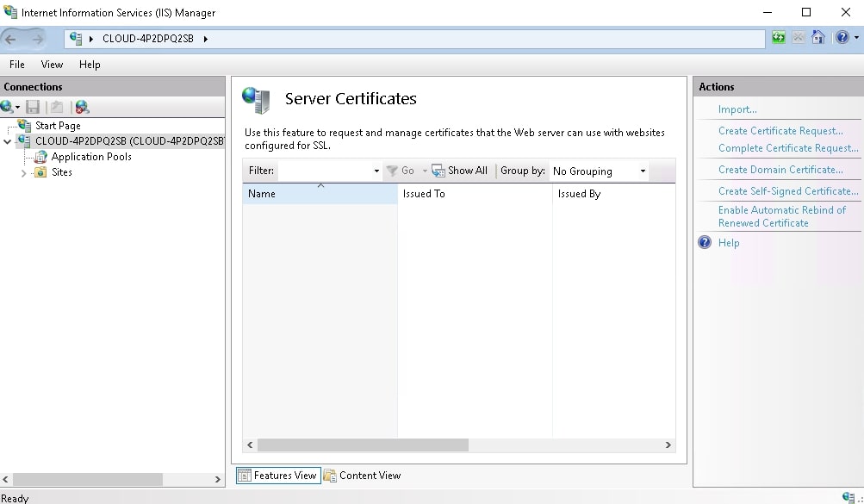The image size is (864, 504).
Task: Click CLOUD-4P2DPQ2SB in the address breadcrumb
Action: (148, 39)
